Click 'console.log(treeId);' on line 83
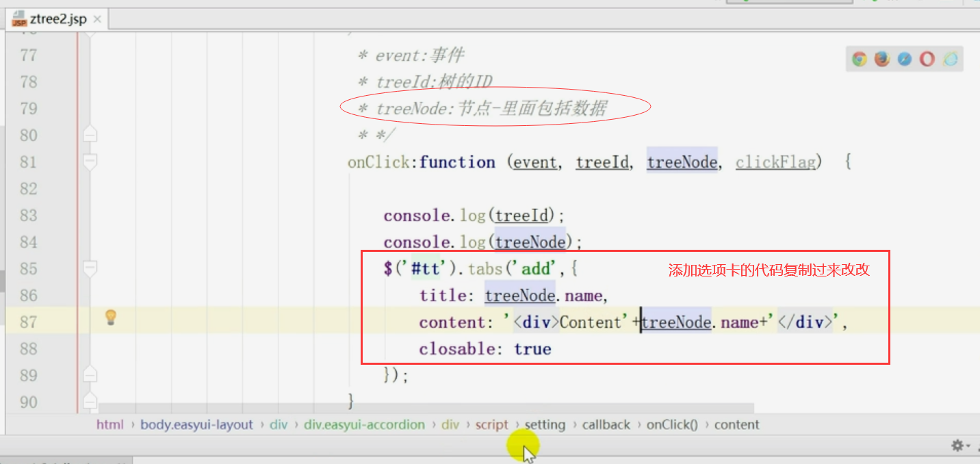Screen dimensions: 980x464 click(x=474, y=216)
